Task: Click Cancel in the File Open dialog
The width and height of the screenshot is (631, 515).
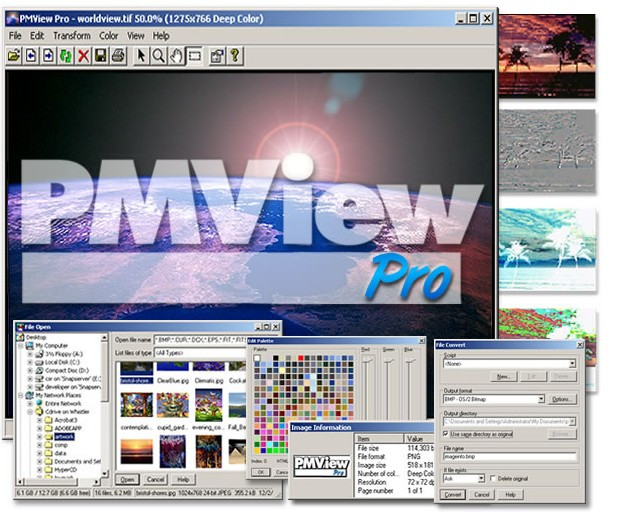Action: [155, 479]
